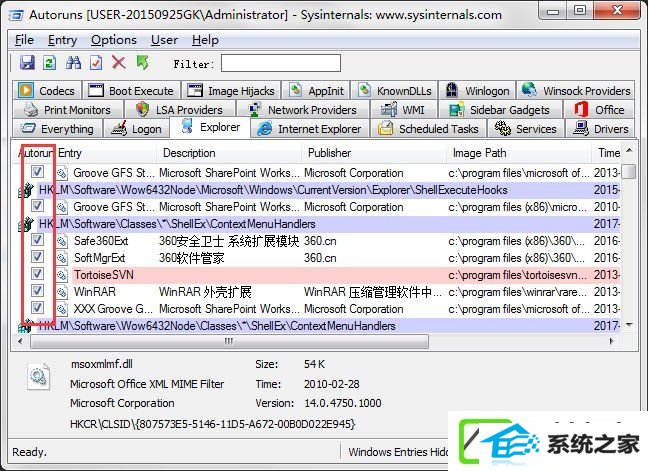Switch to the Codecs tab
The height and width of the screenshot is (471, 648).
tap(47, 90)
